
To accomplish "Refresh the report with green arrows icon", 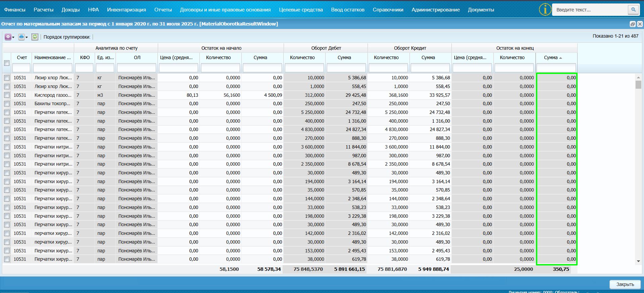I will [35, 37].
